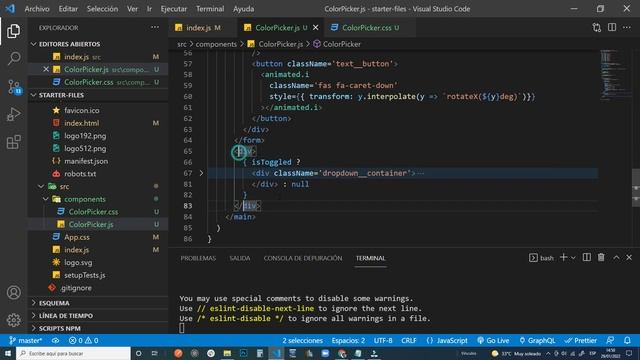The width and height of the screenshot is (640, 360).
Task: Switch to the index.js editor tab
Action: click(x=203, y=27)
